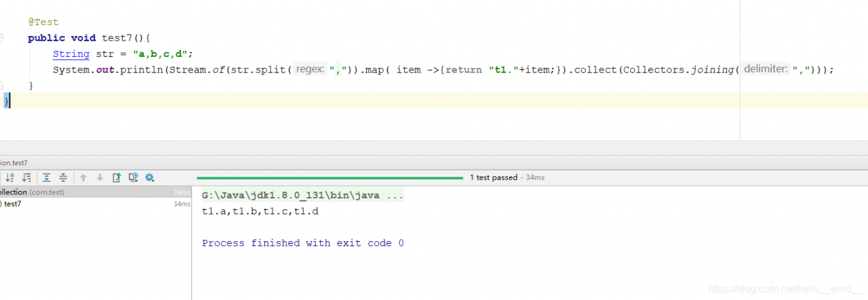This screenshot has height=300, width=868.
Task: Click the underlined String type keyword
Action: pyautogui.click(x=71, y=54)
